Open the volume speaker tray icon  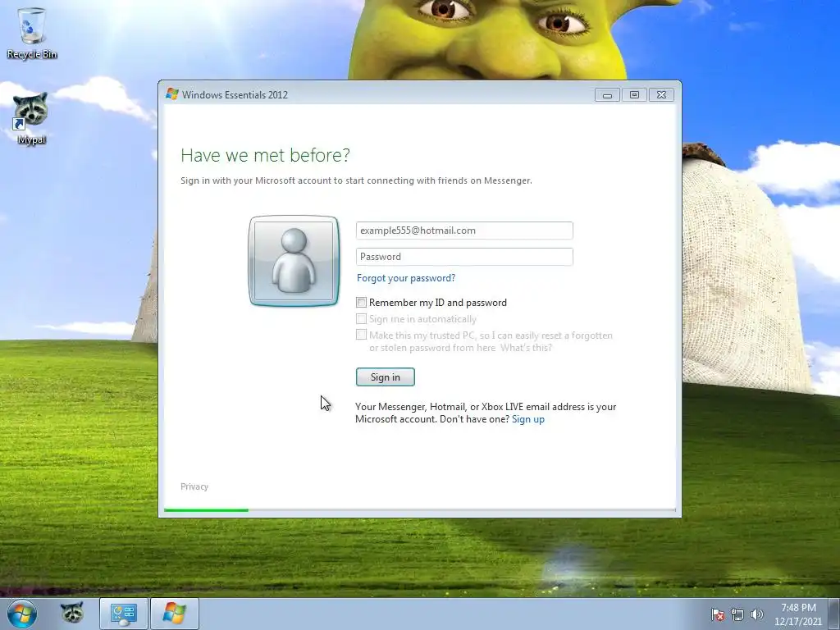[757, 614]
